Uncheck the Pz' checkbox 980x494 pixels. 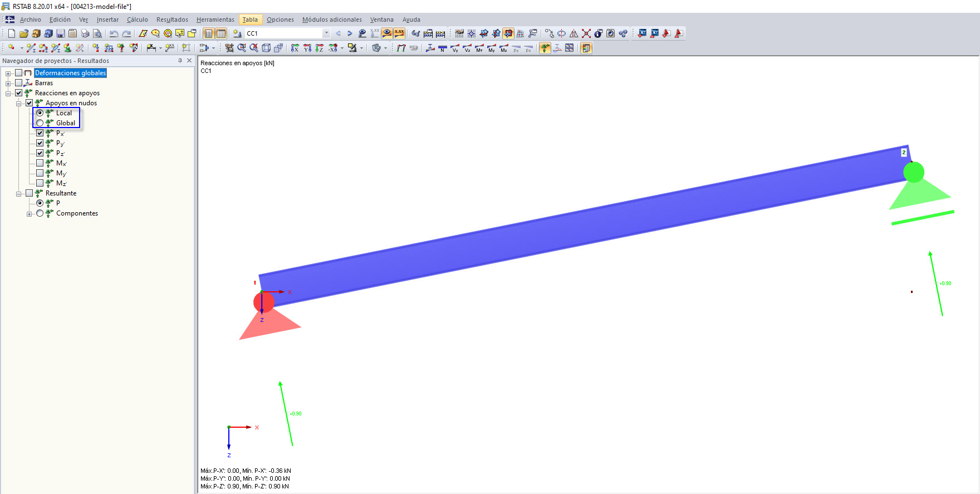pyautogui.click(x=40, y=153)
